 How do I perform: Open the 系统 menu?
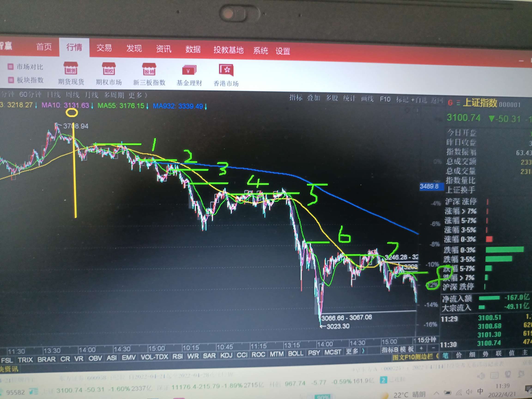point(260,51)
